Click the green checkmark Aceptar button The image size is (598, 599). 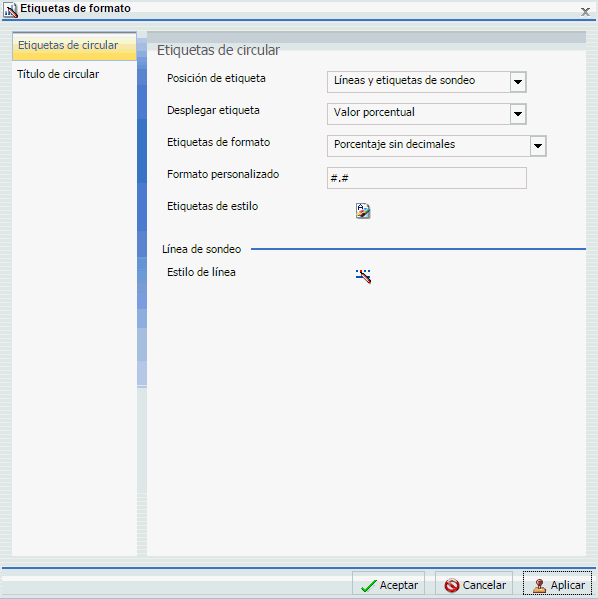pos(388,584)
